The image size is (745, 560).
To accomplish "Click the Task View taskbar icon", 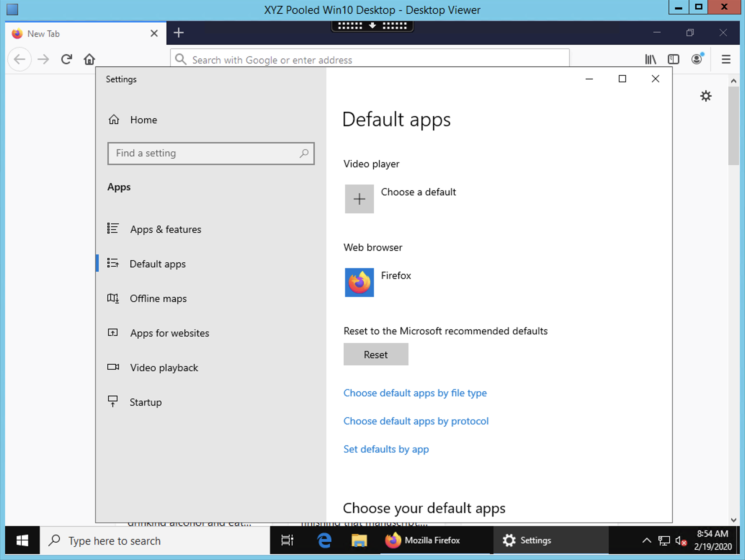I will (287, 540).
